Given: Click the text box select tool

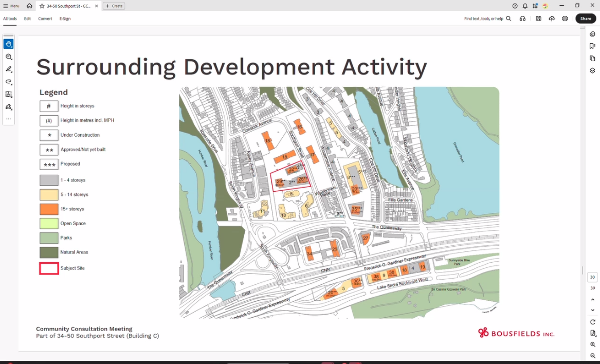Looking at the screenshot, I should click(8, 95).
